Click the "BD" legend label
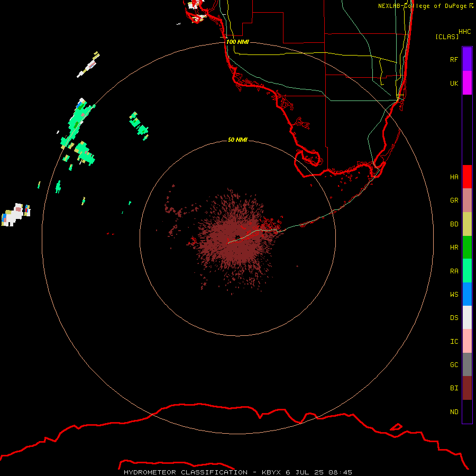This screenshot has width=476, height=476. [454, 224]
